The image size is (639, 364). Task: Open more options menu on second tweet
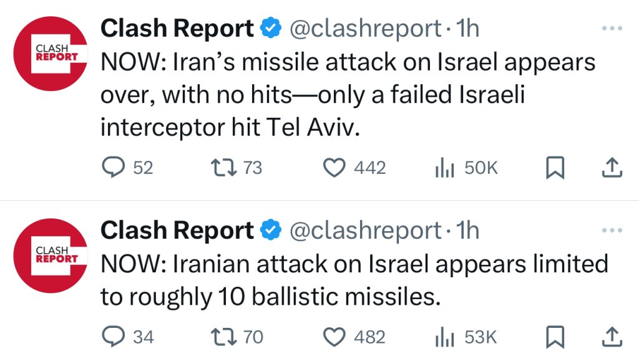pos(612,230)
